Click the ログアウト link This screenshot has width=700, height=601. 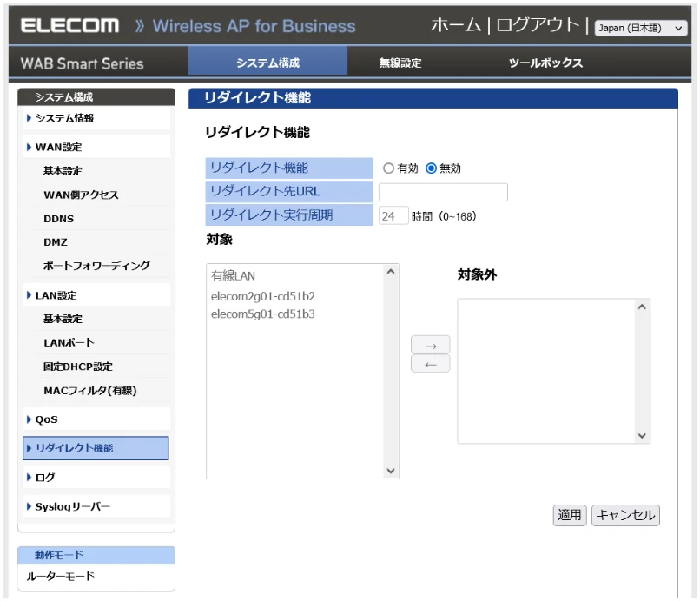538,25
